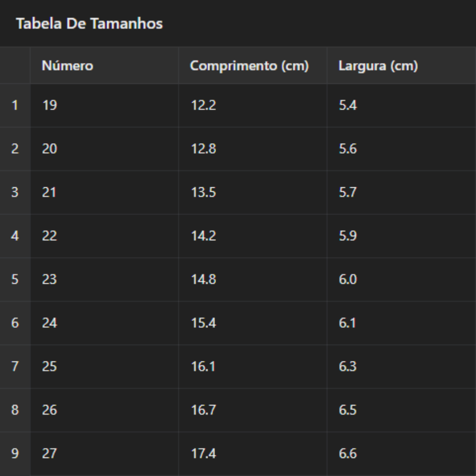Select the Comprimento cell showing 16.7
This screenshot has width=476, height=476.
pos(203,410)
